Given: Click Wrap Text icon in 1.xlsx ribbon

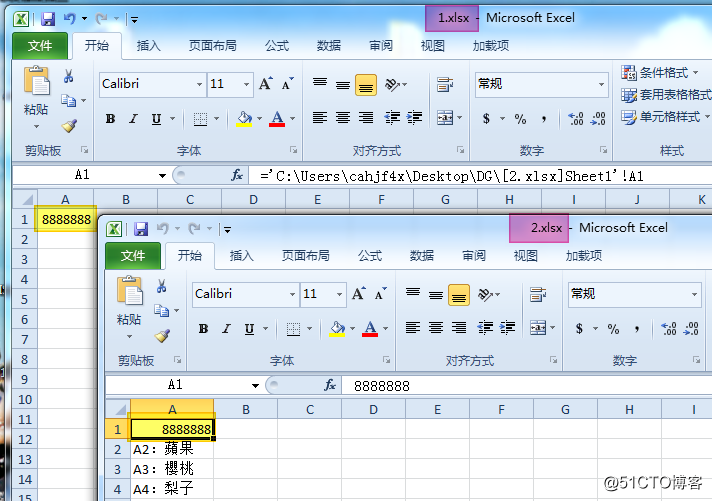Looking at the screenshot, I should pos(445,84).
